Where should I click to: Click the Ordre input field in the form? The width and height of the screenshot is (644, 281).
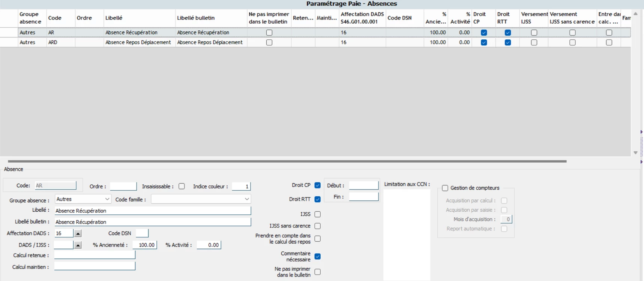click(x=123, y=186)
